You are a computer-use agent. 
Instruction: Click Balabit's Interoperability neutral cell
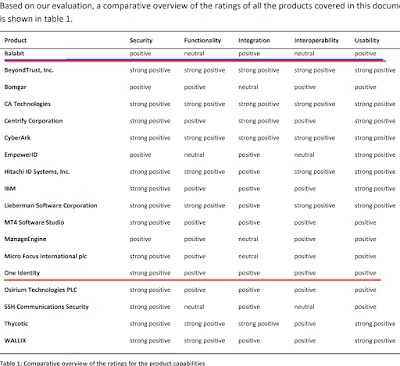304,53
